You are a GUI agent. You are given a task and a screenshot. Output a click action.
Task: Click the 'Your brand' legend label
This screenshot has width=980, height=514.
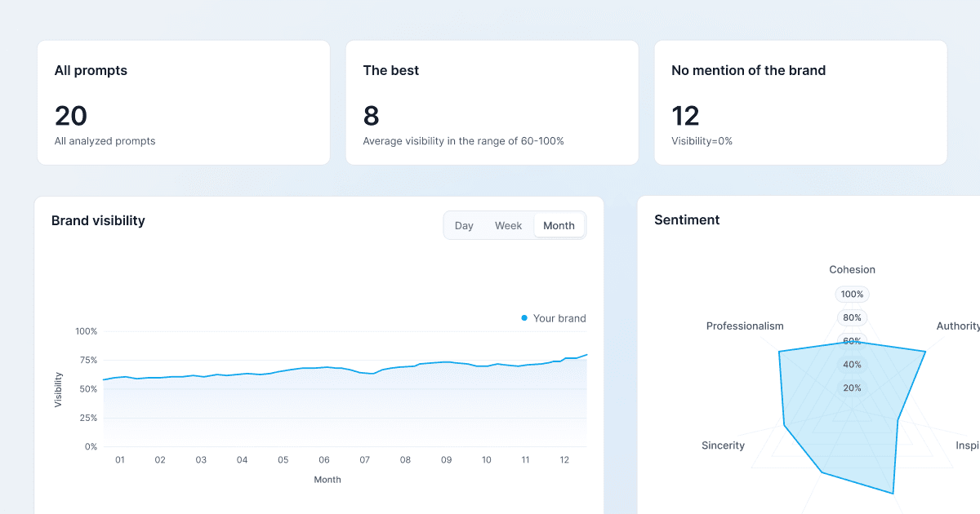tap(559, 318)
